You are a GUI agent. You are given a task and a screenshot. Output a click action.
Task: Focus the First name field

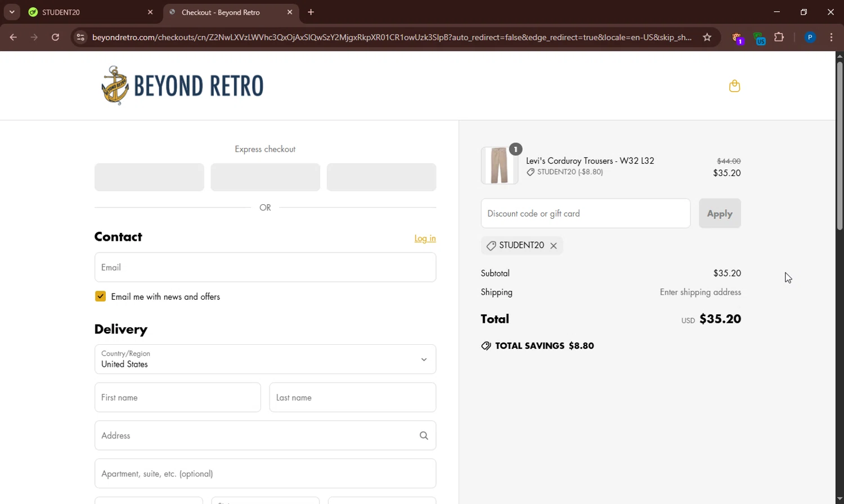[x=177, y=397]
